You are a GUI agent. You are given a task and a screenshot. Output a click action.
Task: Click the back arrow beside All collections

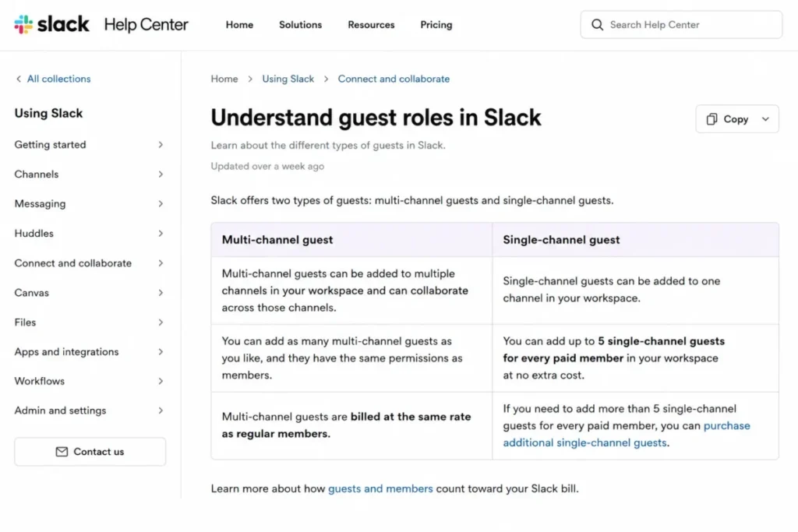19,79
